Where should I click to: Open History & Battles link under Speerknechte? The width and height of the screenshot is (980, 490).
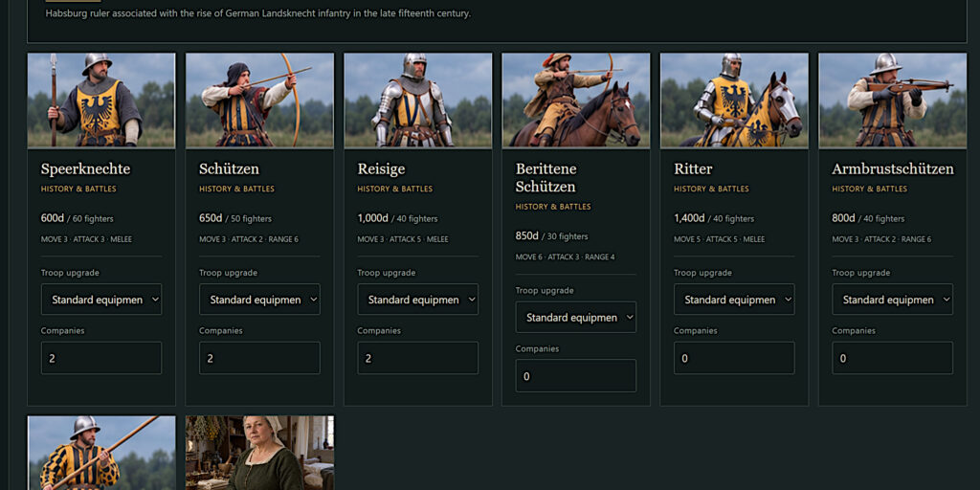tap(78, 189)
